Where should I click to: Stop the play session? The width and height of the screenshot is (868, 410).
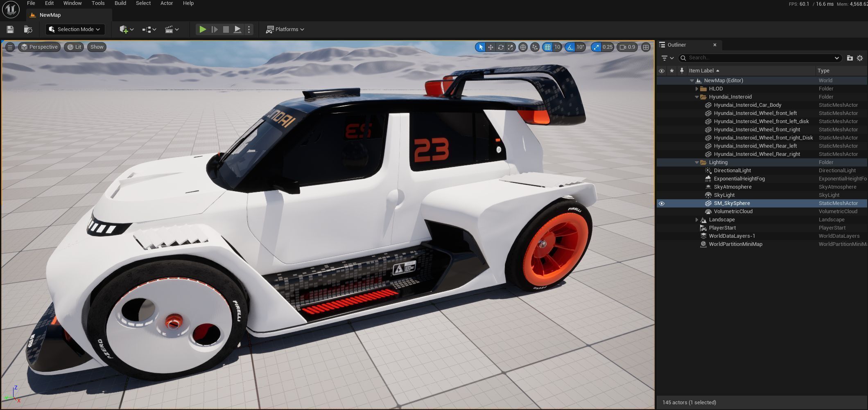[226, 29]
